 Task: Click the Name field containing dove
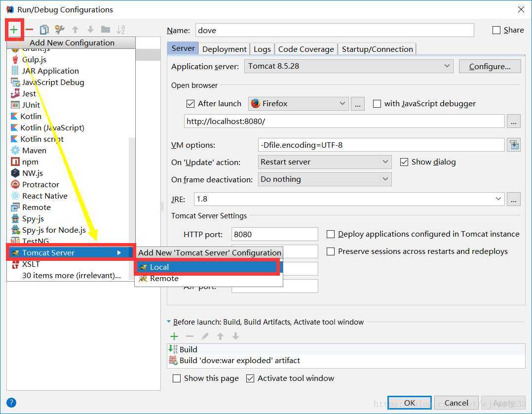[335, 30]
